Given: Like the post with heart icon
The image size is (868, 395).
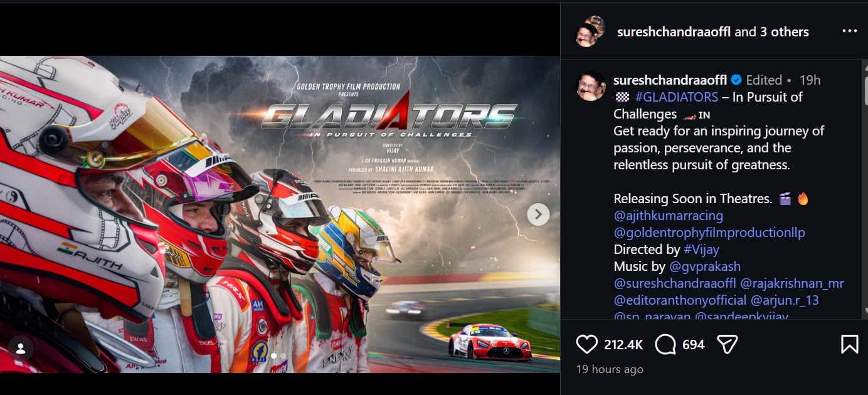Looking at the screenshot, I should pos(586,344).
